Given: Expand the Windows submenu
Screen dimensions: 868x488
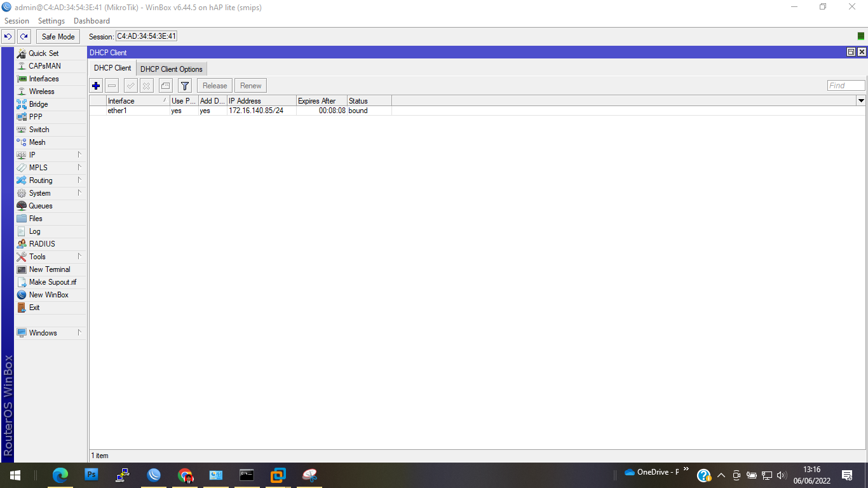Looking at the screenshot, I should [50, 333].
